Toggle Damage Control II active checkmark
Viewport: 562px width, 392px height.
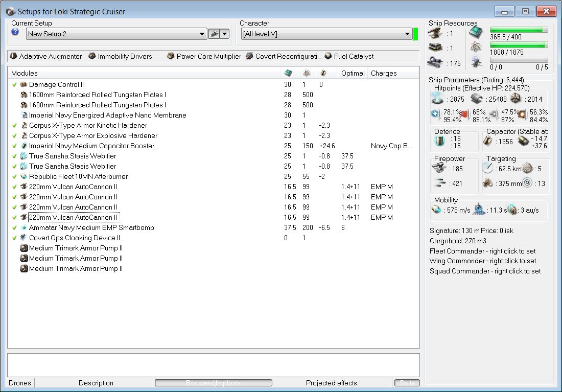pyautogui.click(x=14, y=85)
